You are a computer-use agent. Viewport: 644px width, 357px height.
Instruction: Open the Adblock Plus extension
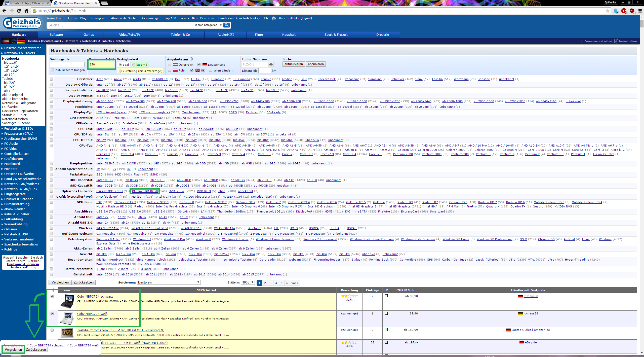(x=624, y=11)
